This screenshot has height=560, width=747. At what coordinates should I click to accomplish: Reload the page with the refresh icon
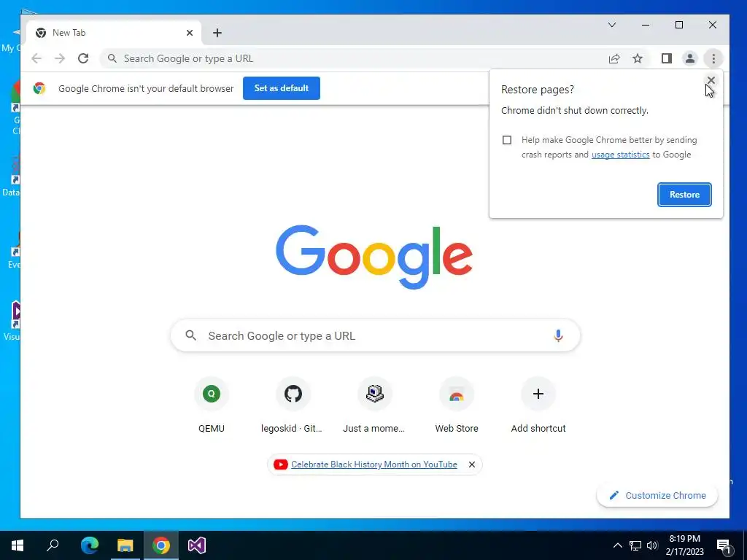83,58
